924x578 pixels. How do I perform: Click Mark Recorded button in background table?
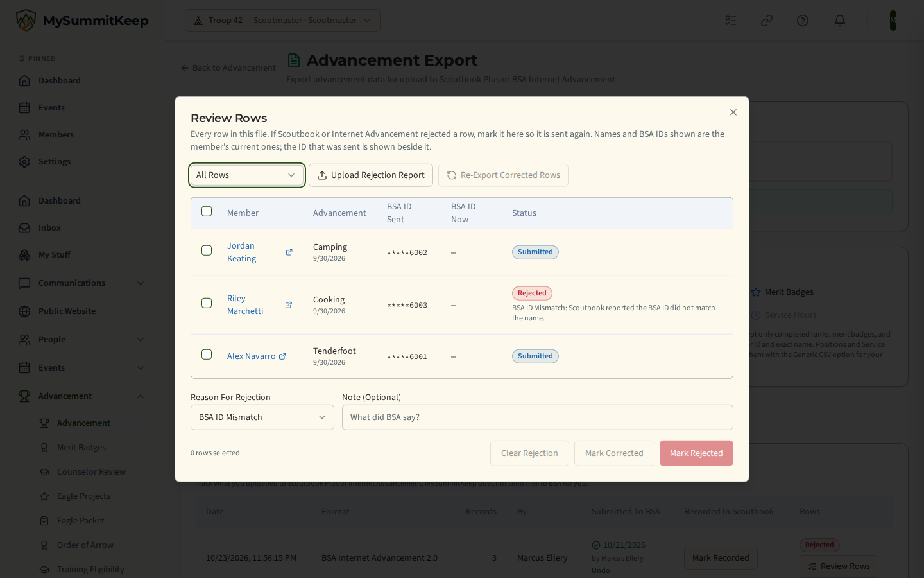pyautogui.click(x=721, y=558)
